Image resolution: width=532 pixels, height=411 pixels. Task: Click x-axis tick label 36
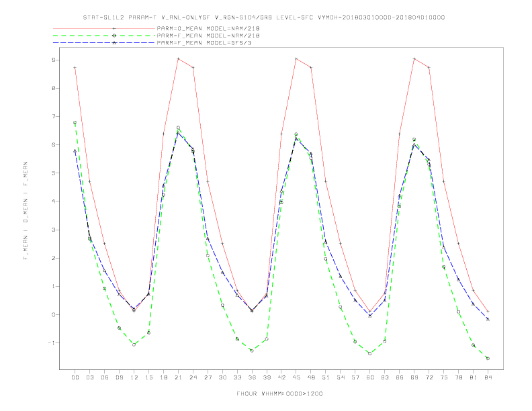[x=252, y=377]
